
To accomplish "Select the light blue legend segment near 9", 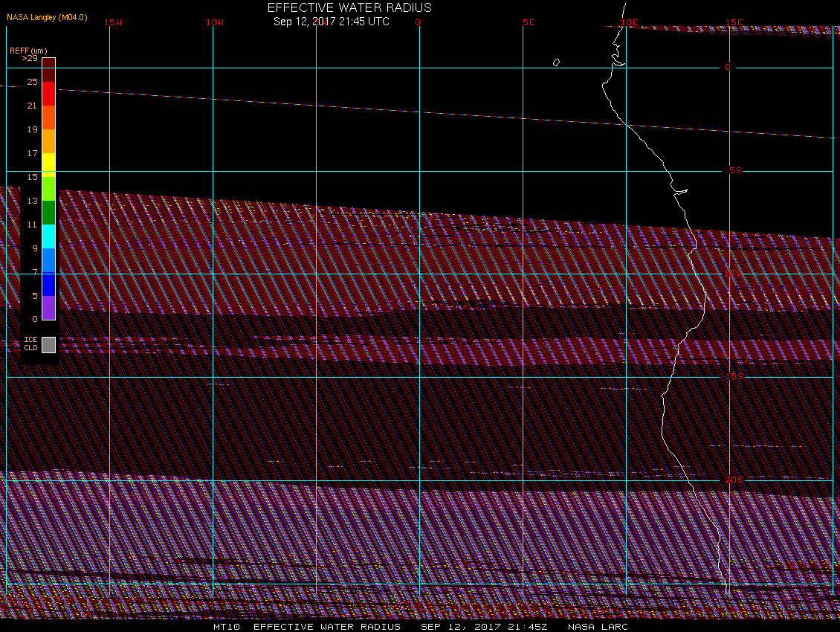I will 49,260.
